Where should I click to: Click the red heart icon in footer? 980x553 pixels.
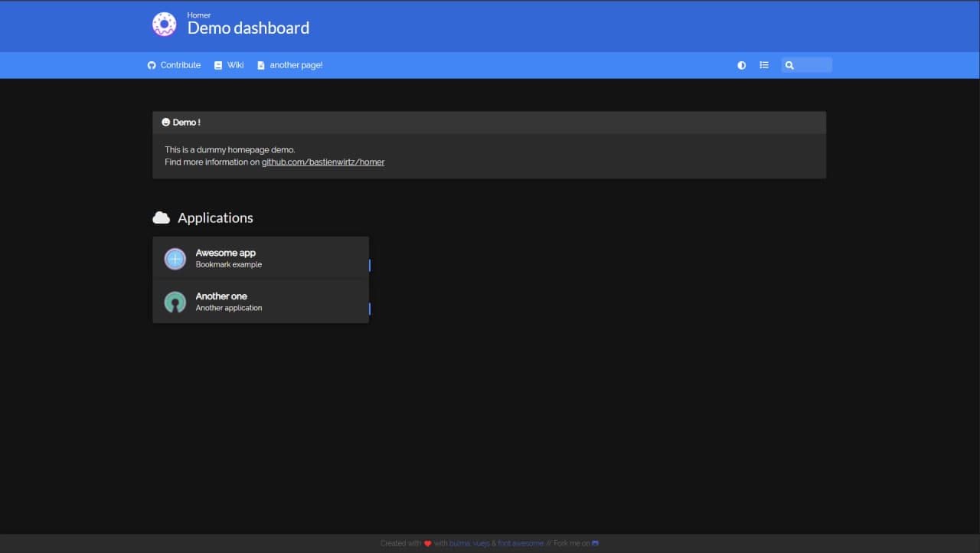[427, 544]
